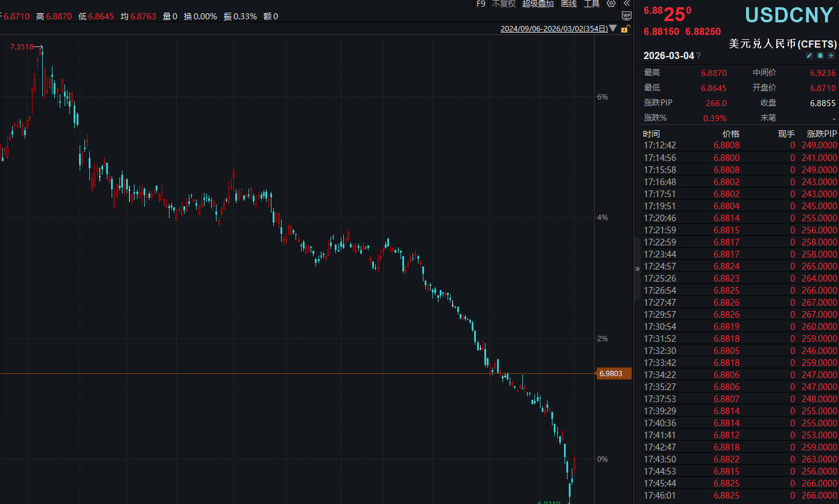Open 超级叠加 overlay option
This screenshot has height=504, width=839.
pyautogui.click(x=537, y=4)
